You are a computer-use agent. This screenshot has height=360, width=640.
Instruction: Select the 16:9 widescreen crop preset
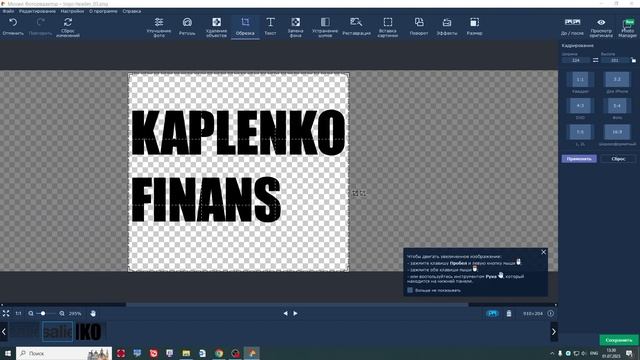pyautogui.click(x=617, y=132)
